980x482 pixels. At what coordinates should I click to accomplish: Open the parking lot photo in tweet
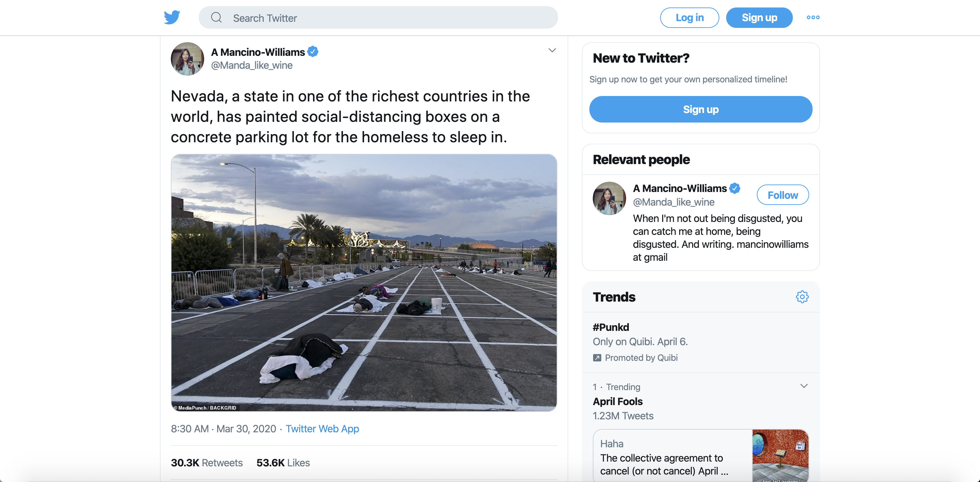364,282
